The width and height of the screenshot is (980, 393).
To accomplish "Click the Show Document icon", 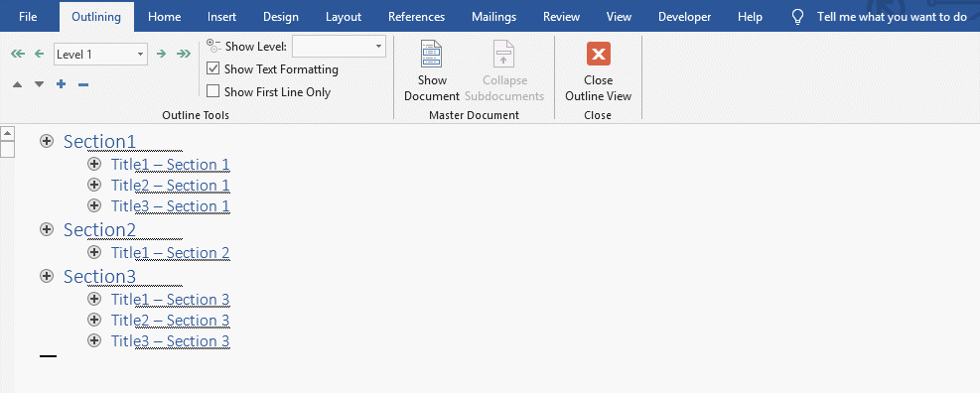I will (431, 54).
